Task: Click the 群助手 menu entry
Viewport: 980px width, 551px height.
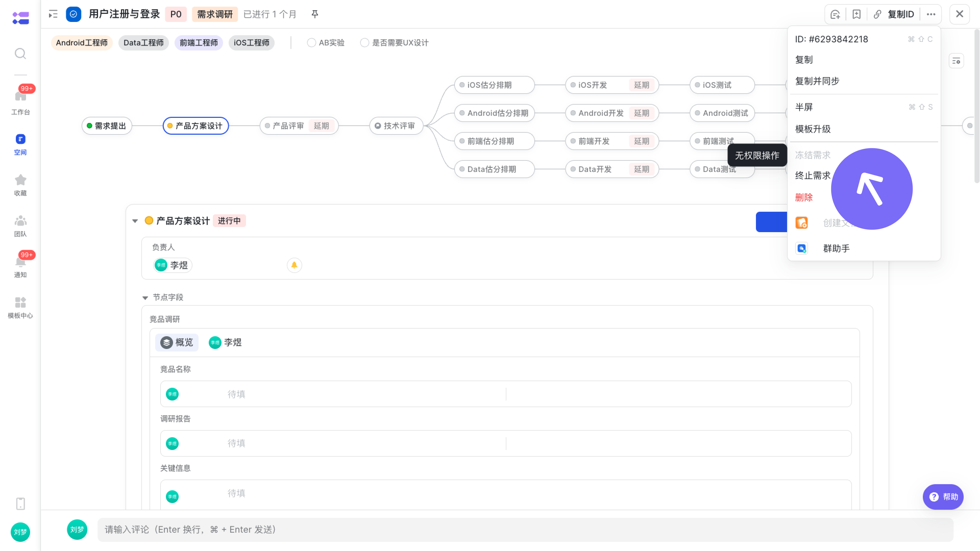Action: (864, 248)
